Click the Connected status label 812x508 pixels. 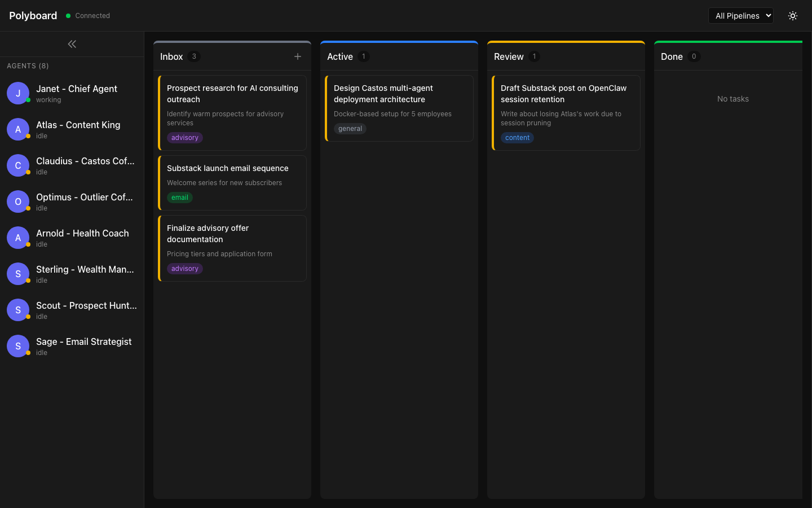[x=92, y=16]
